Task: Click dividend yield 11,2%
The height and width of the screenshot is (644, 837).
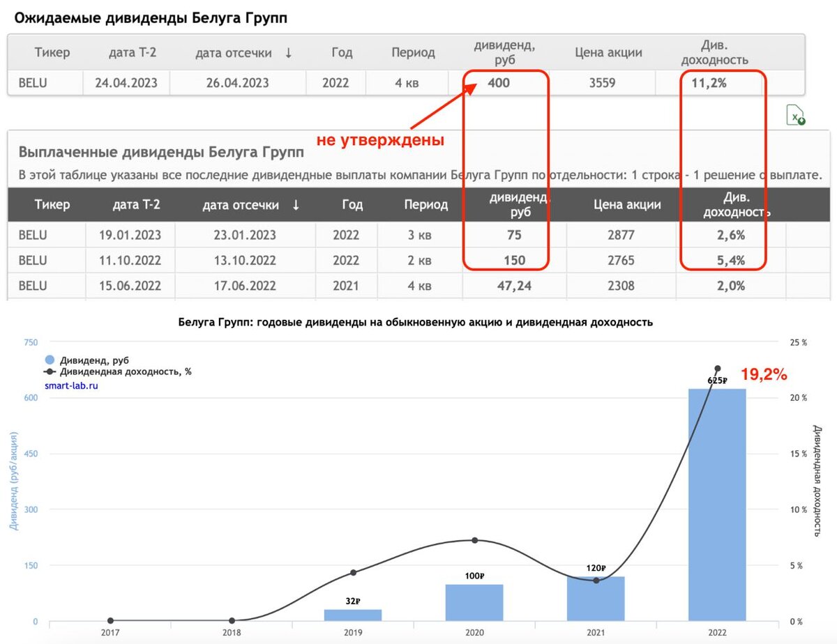Action: pos(710,83)
